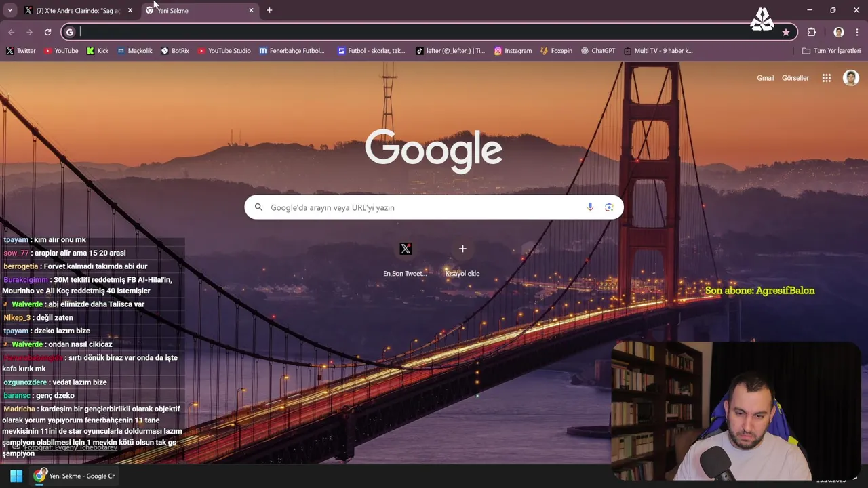Open the Windows Start button
The width and height of the screenshot is (868, 488).
pyautogui.click(x=16, y=476)
